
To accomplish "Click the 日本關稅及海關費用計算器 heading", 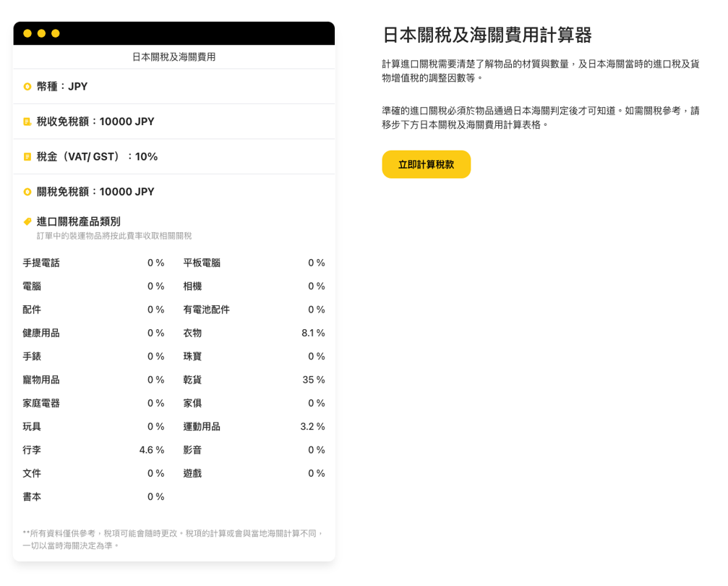I will point(487,35).
